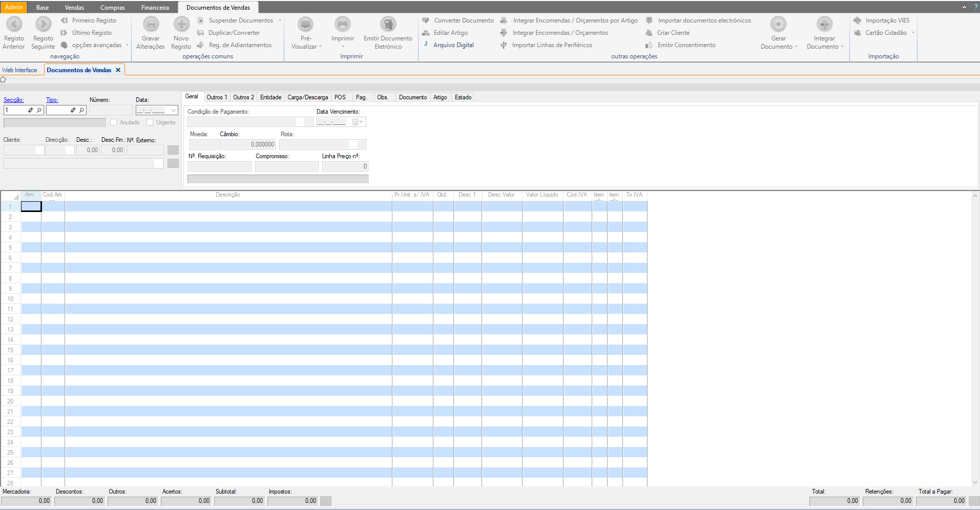Click the Registo Seguinte arrow icon
The height and width of the screenshot is (510, 980).
43,25
